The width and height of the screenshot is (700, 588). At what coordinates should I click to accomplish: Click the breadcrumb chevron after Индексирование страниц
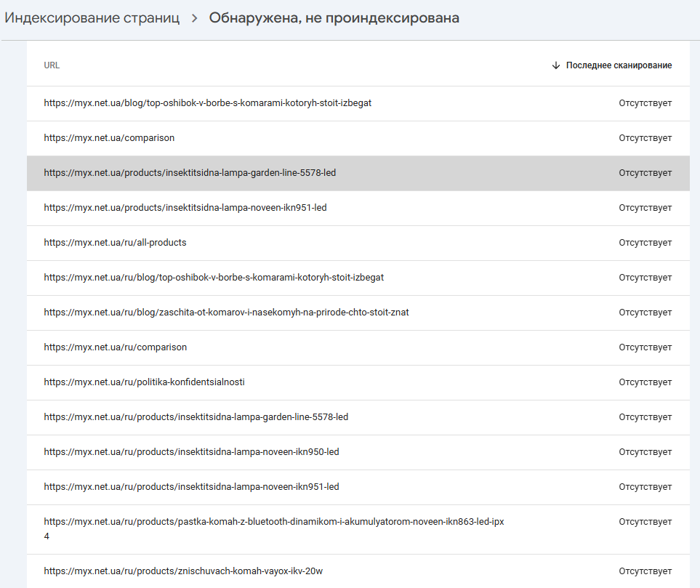coord(194,18)
